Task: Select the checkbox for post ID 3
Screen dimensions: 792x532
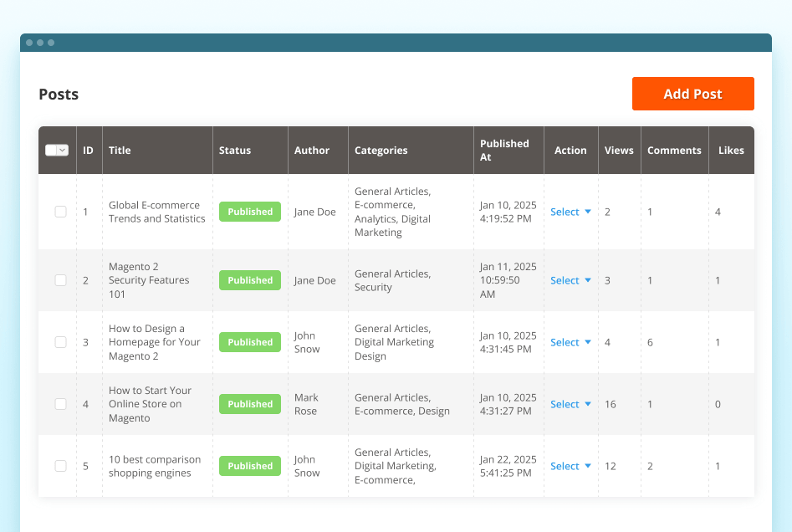Action: click(x=61, y=342)
